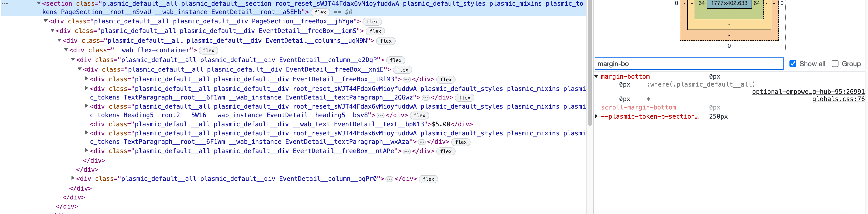
Task: Uncheck the Show all checkbox
Action: [x=792, y=64]
